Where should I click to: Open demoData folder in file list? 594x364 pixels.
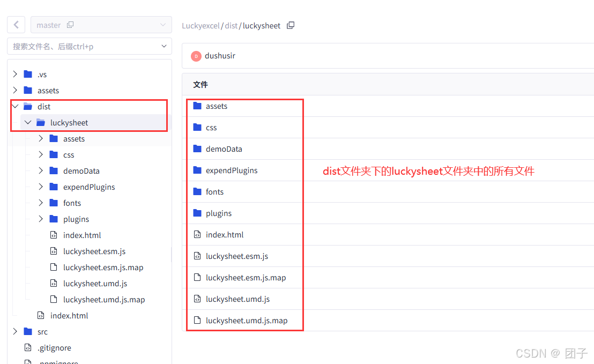pyautogui.click(x=224, y=149)
